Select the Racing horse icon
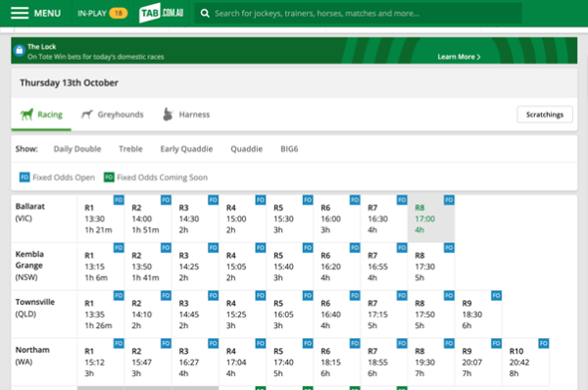 coord(27,115)
